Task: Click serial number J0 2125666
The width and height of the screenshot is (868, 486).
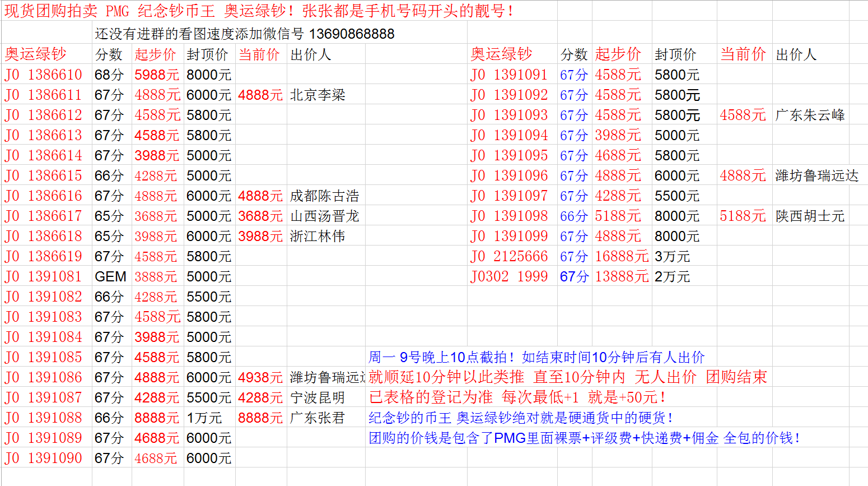Action: (x=509, y=256)
